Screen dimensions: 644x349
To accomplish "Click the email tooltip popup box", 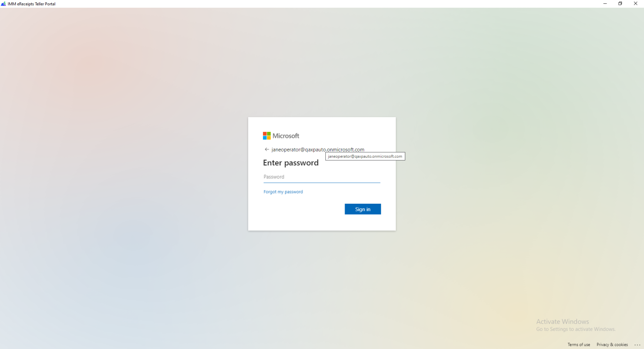I will click(x=365, y=156).
